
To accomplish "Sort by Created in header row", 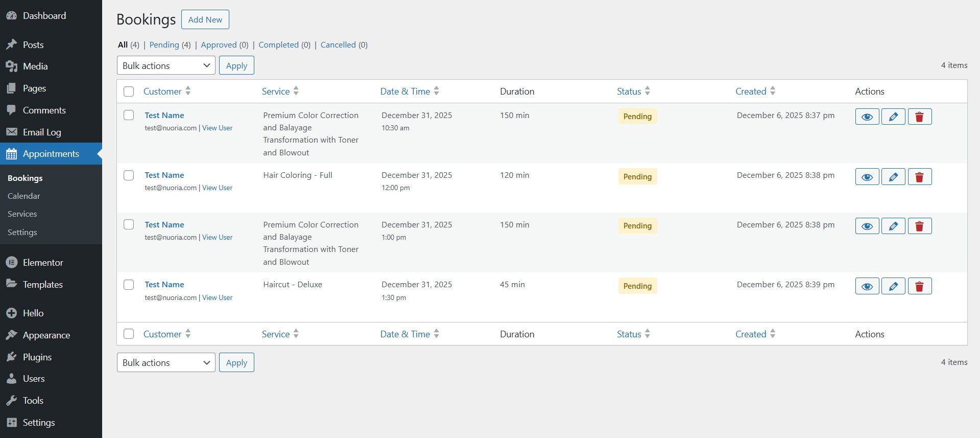I will click(755, 91).
